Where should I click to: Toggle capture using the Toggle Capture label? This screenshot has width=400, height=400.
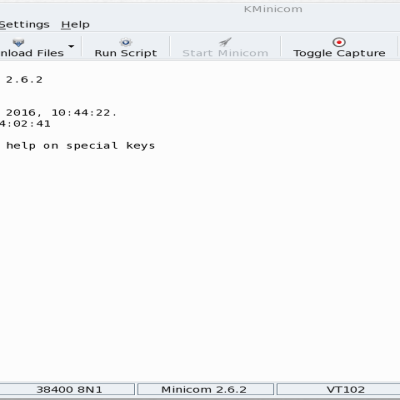click(339, 53)
